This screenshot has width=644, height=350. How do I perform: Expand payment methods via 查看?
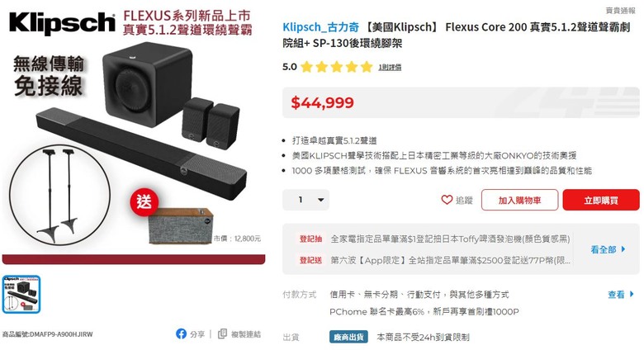click(616, 294)
